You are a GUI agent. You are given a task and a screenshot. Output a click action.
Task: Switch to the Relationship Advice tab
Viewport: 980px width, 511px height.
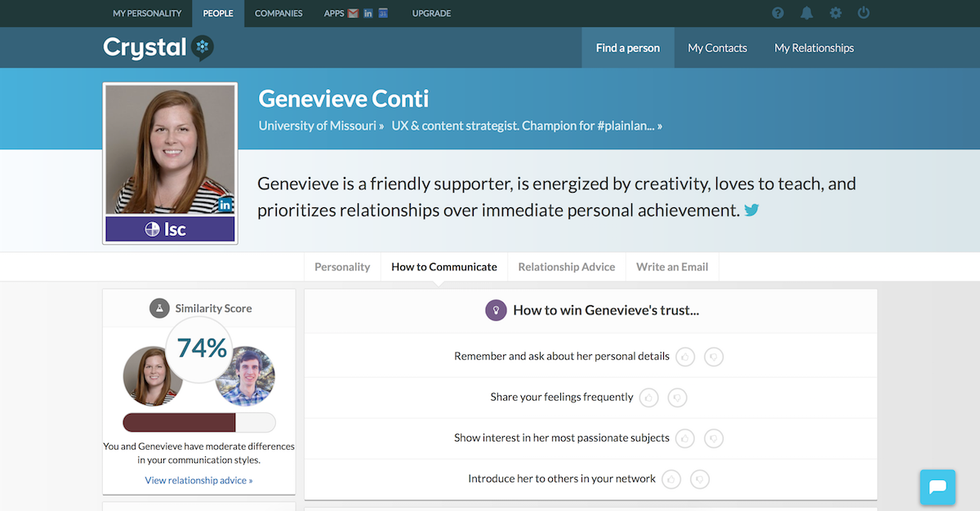pyautogui.click(x=567, y=267)
